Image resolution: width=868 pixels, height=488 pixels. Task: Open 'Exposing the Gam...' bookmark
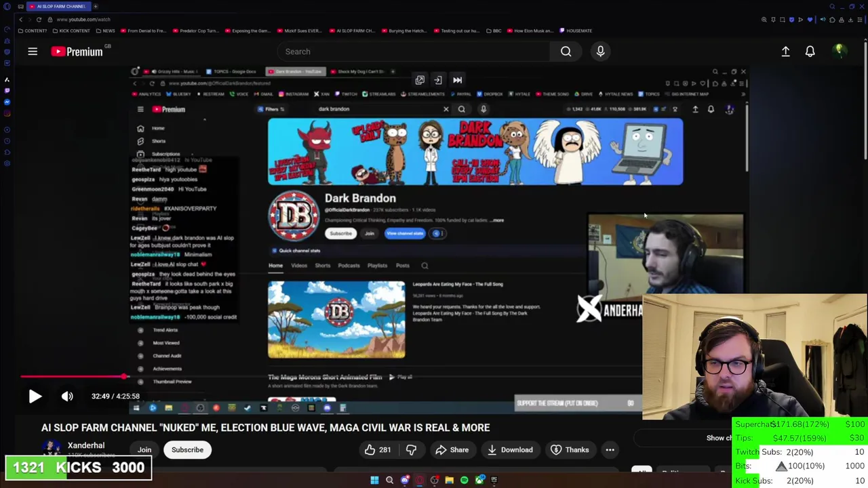[248, 30]
